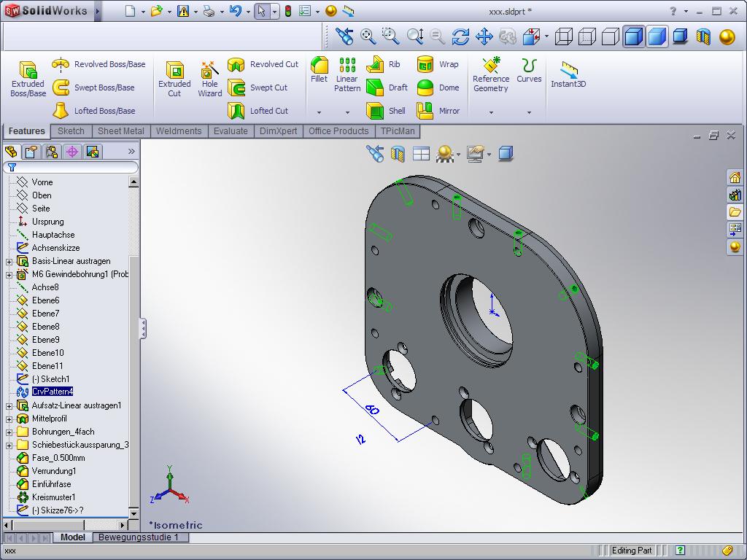Image resolution: width=747 pixels, height=560 pixels.
Task: Switch to Wireframe display style
Action: coord(564,36)
